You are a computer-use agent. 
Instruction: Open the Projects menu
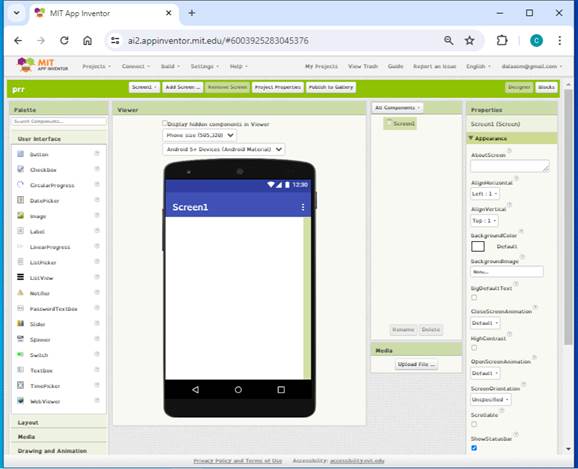coord(96,66)
